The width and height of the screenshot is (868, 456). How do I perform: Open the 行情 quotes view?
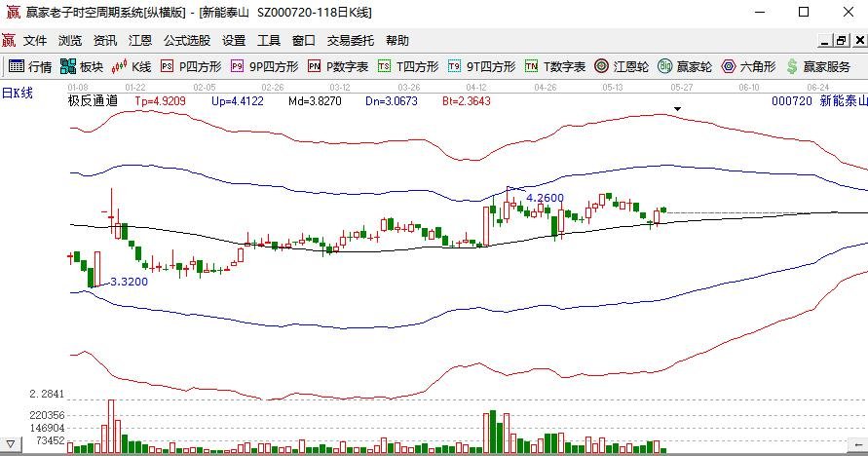point(30,67)
